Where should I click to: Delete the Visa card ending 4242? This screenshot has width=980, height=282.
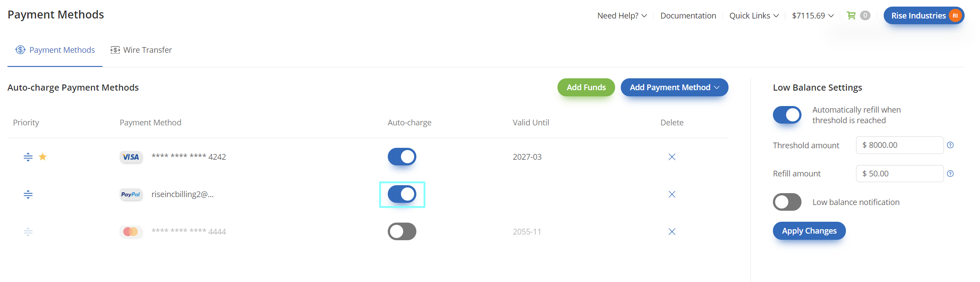point(672,157)
